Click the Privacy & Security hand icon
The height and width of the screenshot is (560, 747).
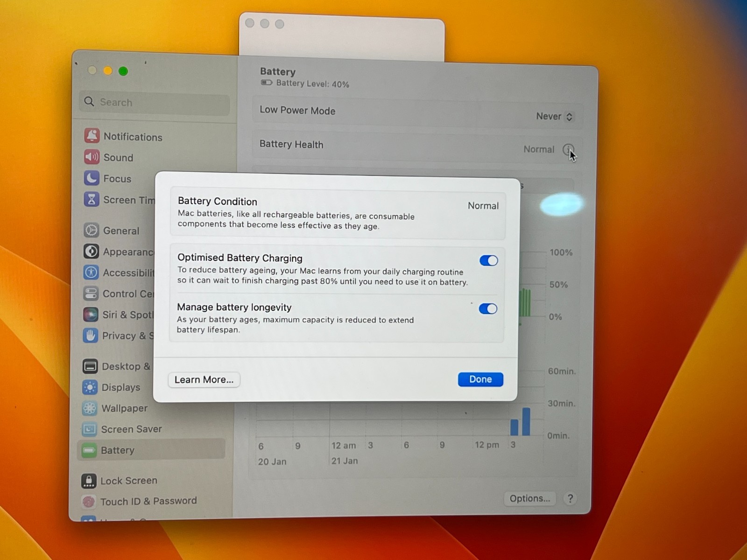(x=90, y=335)
